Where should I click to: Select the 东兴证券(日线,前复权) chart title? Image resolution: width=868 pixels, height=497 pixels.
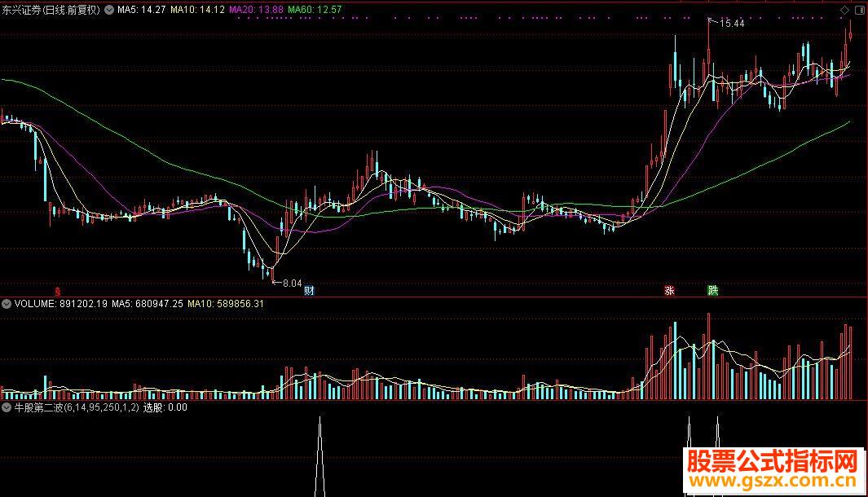(51, 10)
